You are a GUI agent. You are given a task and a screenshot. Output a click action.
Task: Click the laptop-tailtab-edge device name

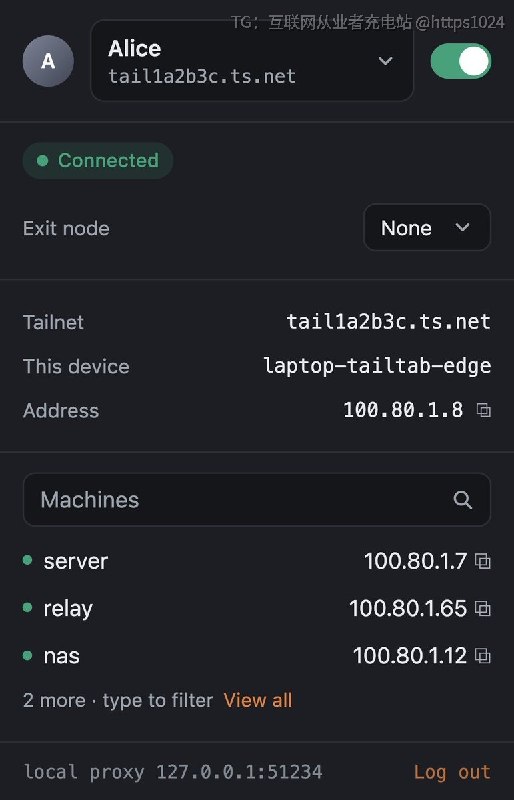click(x=377, y=366)
